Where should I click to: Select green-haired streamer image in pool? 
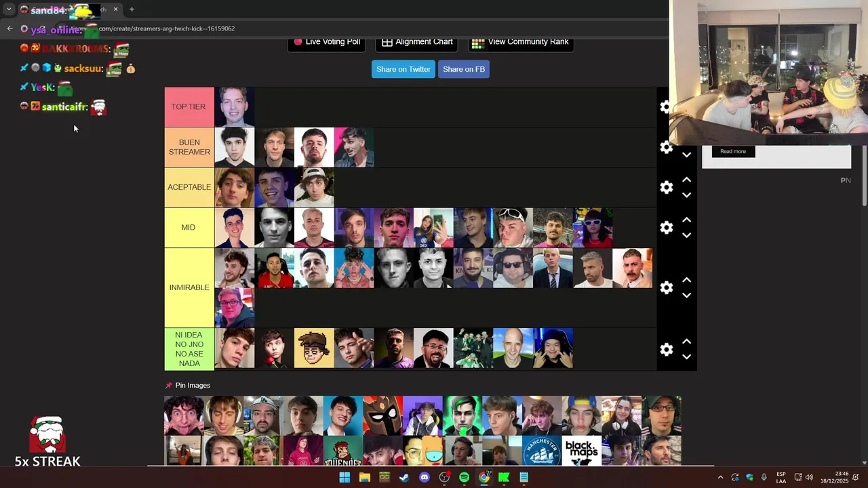pyautogui.click(x=462, y=415)
